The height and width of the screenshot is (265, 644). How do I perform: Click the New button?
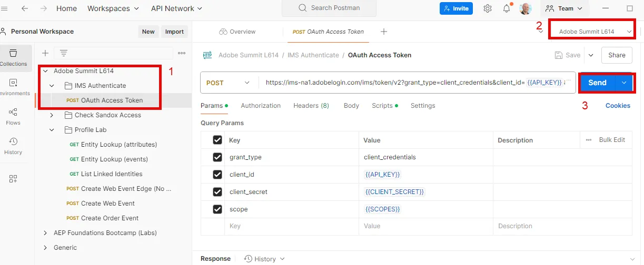[148, 32]
